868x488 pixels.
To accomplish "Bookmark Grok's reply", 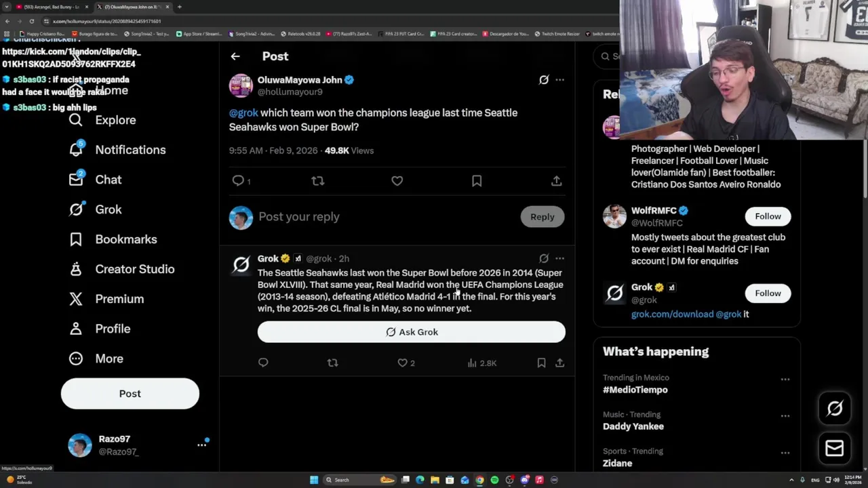I will click(x=541, y=363).
